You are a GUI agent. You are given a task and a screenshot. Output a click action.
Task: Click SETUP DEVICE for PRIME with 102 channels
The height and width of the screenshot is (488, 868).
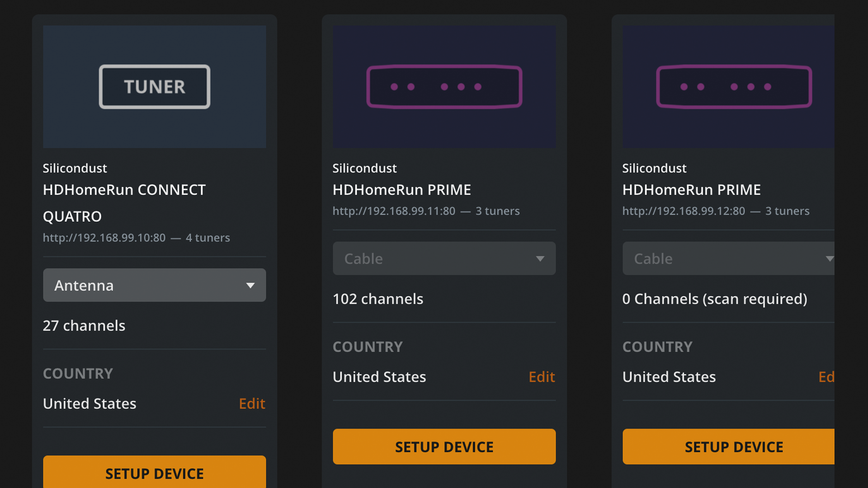444,446
